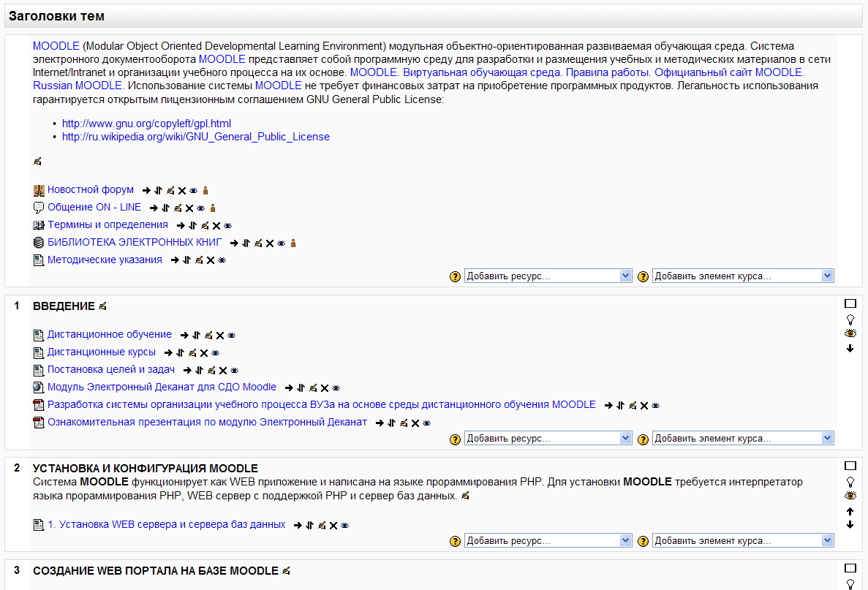868x590 pixels.
Task: Open Добавить элемент курса dropdown in top section
Action: tap(743, 276)
